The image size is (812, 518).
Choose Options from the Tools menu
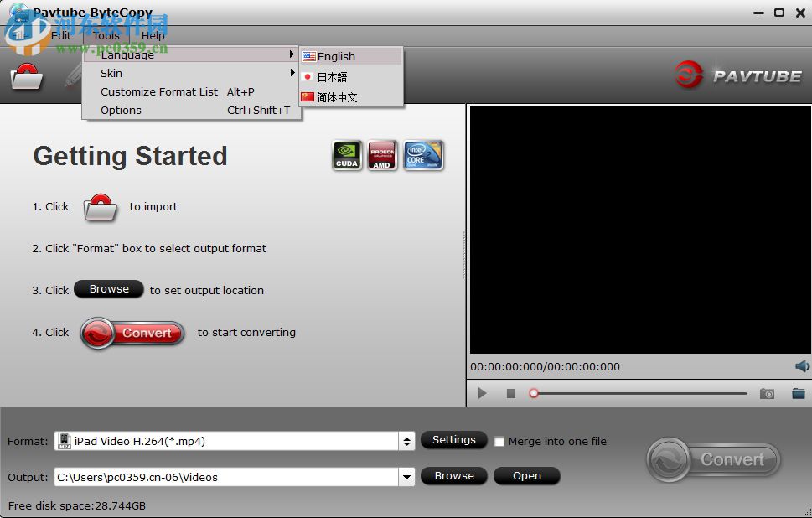point(120,110)
